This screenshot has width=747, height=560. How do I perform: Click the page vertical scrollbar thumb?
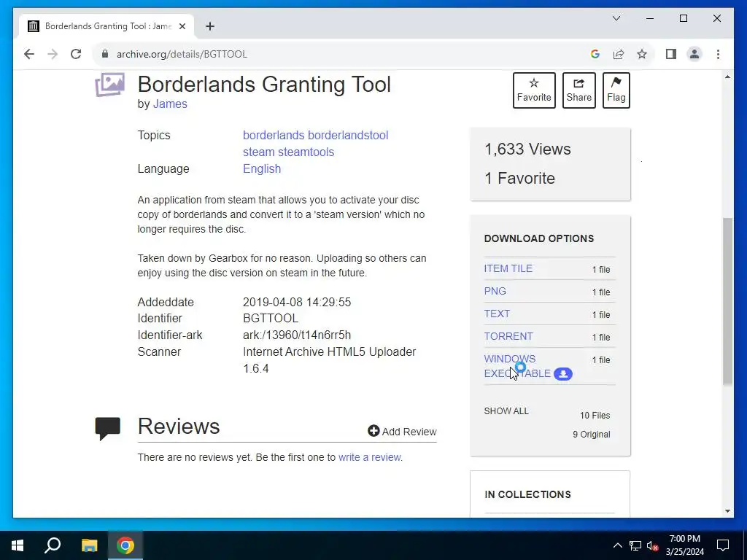tap(727, 301)
